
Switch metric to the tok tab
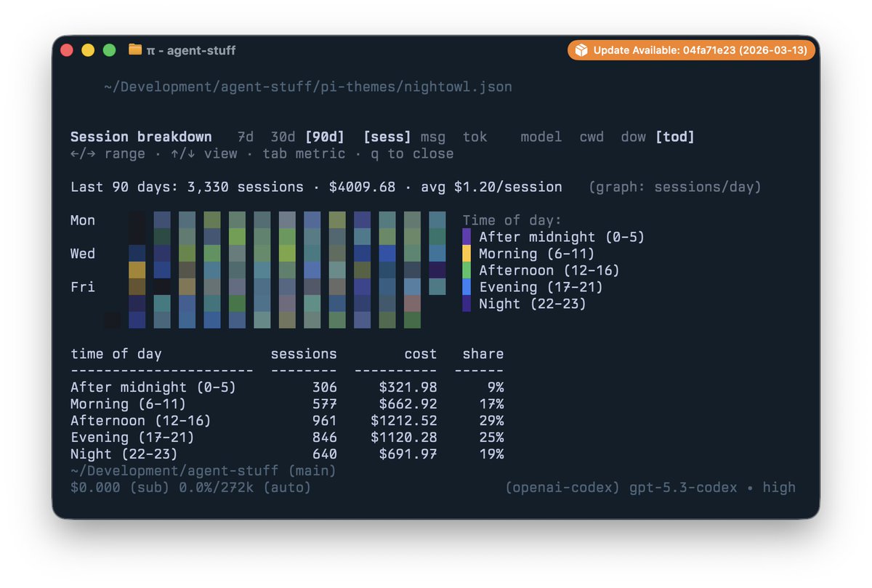click(475, 137)
